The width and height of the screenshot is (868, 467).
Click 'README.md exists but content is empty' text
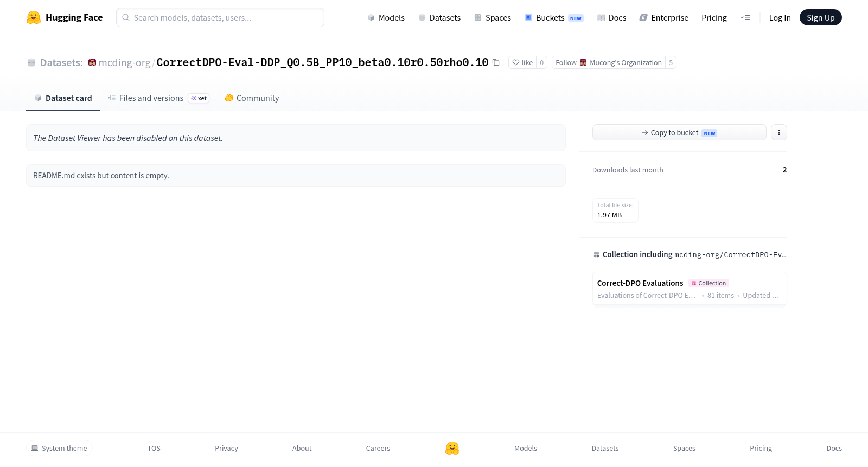(x=101, y=176)
